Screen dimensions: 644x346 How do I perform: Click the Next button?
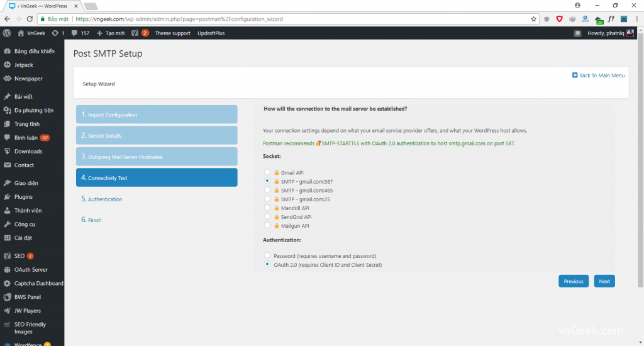click(604, 281)
